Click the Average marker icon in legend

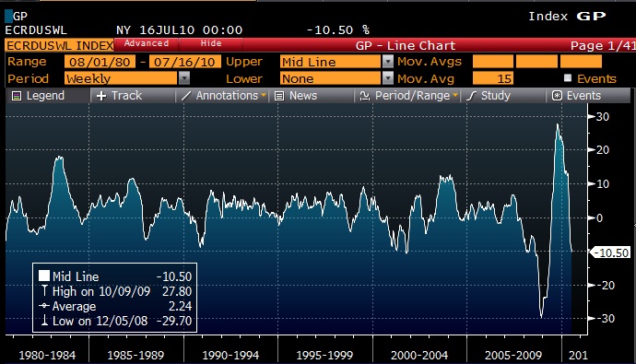pos(44,306)
